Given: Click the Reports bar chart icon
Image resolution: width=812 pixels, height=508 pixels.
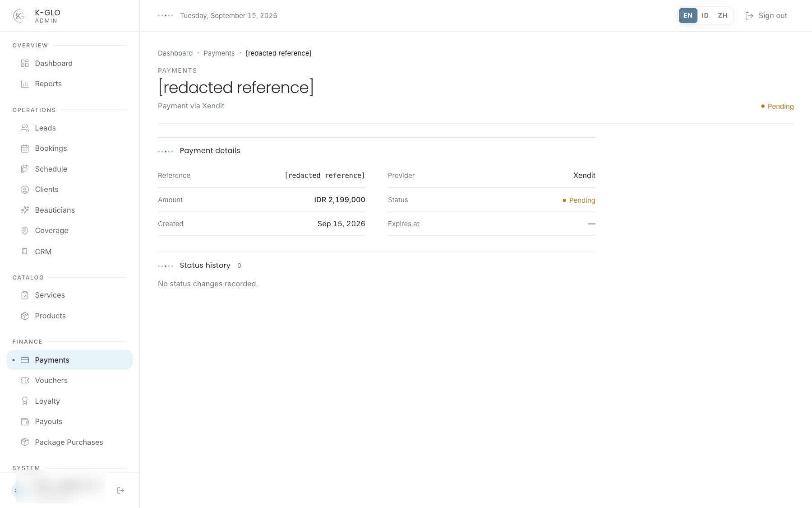Looking at the screenshot, I should pos(25,84).
